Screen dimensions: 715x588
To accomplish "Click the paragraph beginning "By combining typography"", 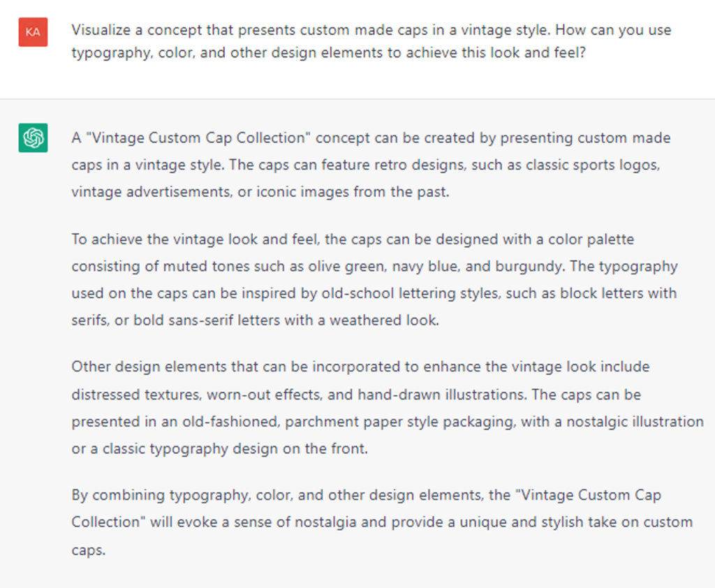I will pyautogui.click(x=382, y=522).
